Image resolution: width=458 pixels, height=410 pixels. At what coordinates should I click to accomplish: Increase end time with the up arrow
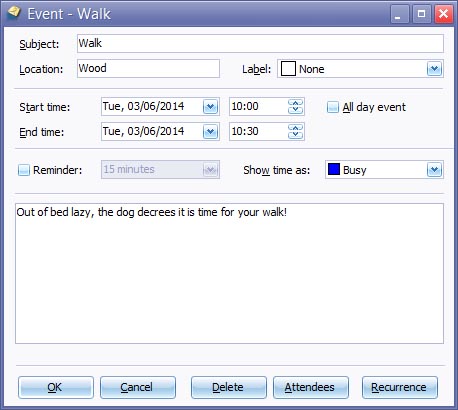[295, 128]
